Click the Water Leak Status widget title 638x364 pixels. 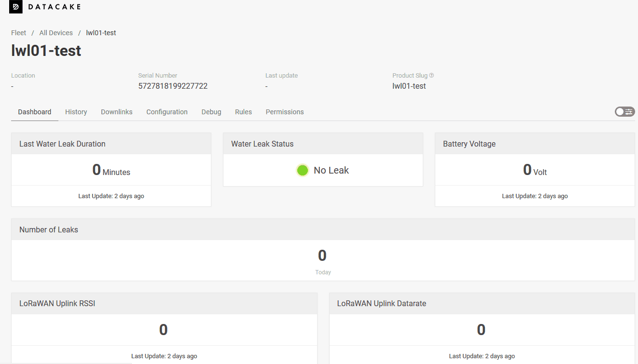tap(263, 144)
